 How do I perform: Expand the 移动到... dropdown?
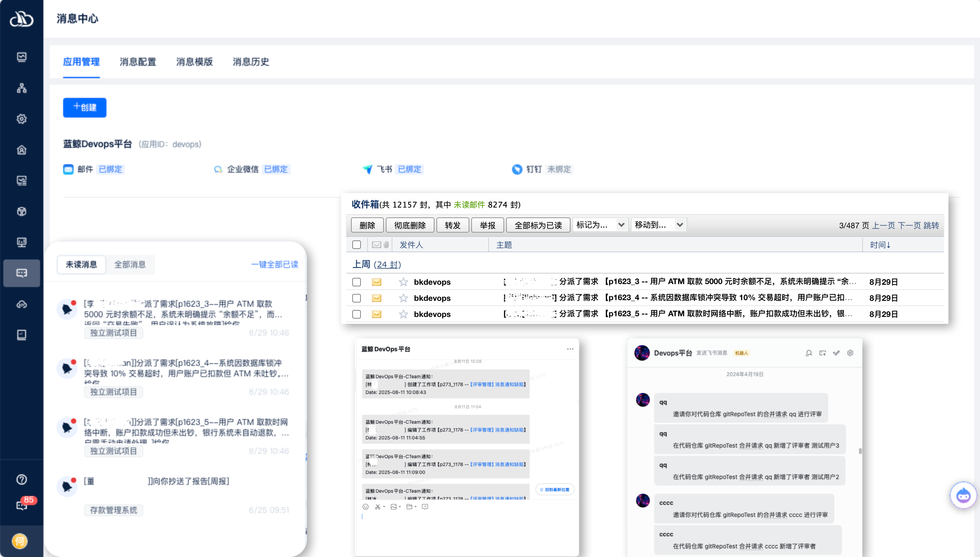pos(659,225)
